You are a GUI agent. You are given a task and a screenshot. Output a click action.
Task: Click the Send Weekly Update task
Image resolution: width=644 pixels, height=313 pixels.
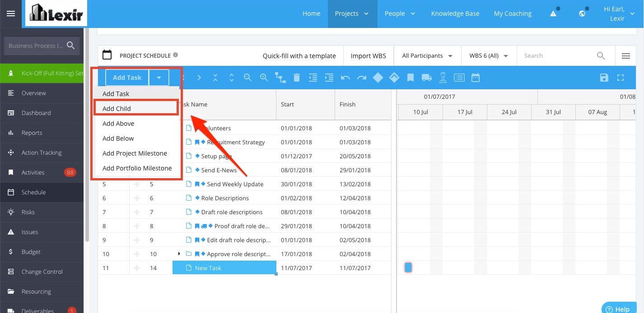point(235,184)
